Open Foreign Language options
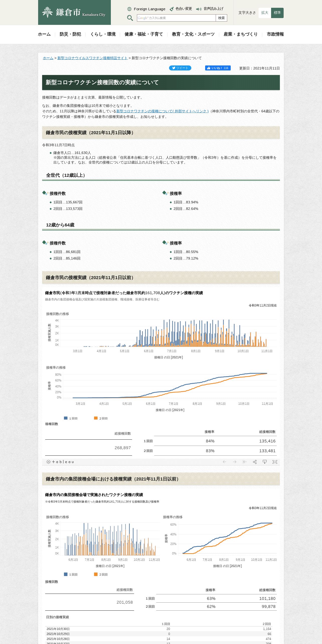322x644 pixels. 146,9
